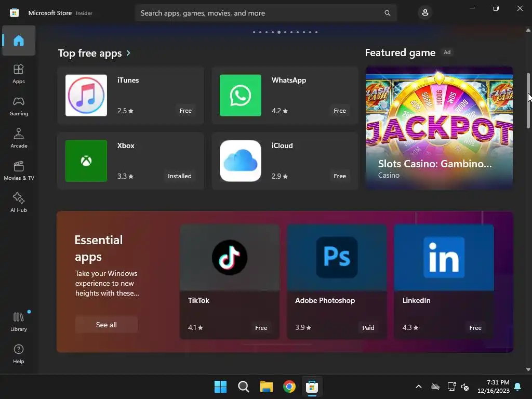This screenshot has width=532, height=399.
Task: Click the Paid label on Adobe Photoshop
Action: click(x=368, y=328)
